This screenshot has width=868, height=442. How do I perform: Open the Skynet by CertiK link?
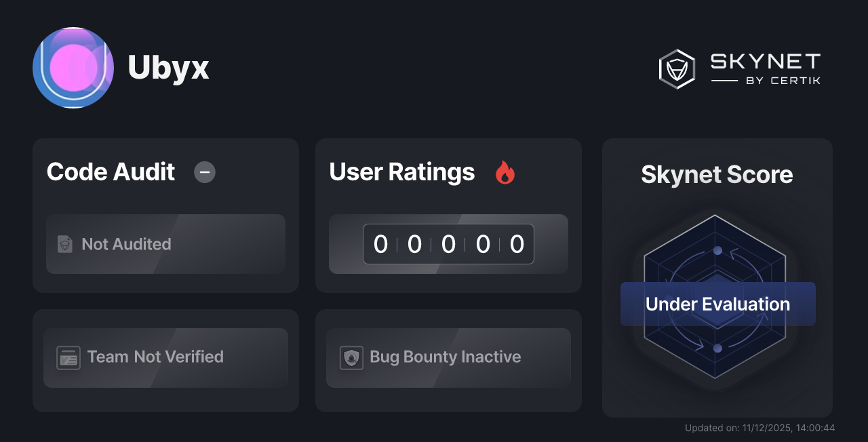(x=741, y=68)
